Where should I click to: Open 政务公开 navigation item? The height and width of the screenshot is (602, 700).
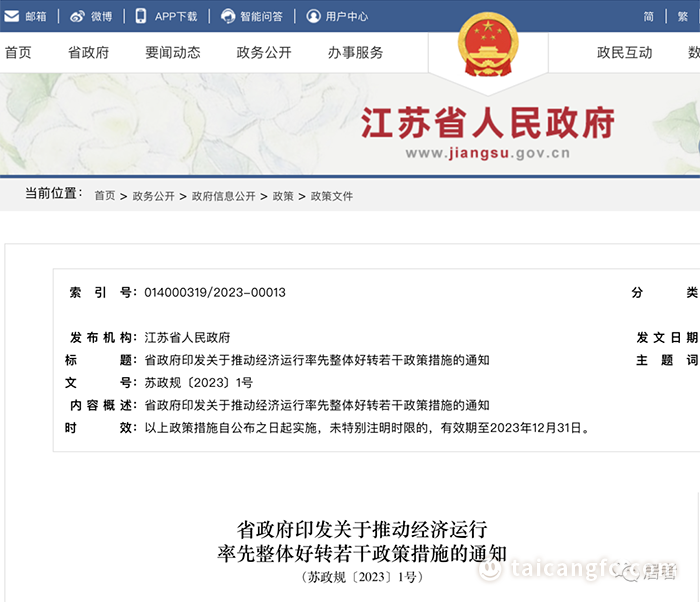click(264, 53)
